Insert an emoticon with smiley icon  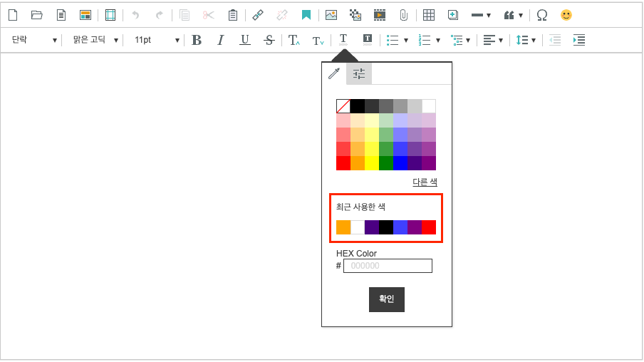(566, 14)
